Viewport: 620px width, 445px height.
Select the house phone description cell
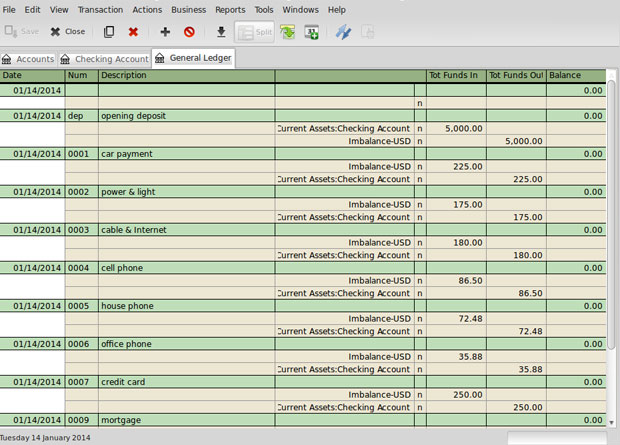click(187, 306)
